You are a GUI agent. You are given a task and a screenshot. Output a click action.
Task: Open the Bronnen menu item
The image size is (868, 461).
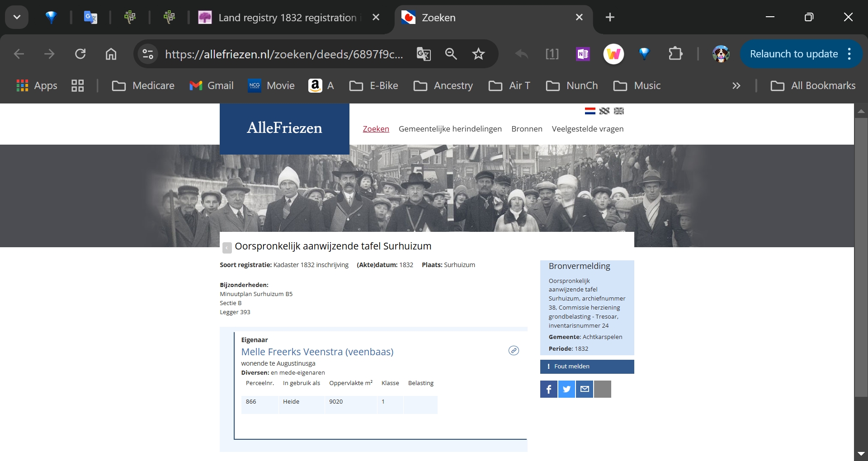click(x=527, y=129)
